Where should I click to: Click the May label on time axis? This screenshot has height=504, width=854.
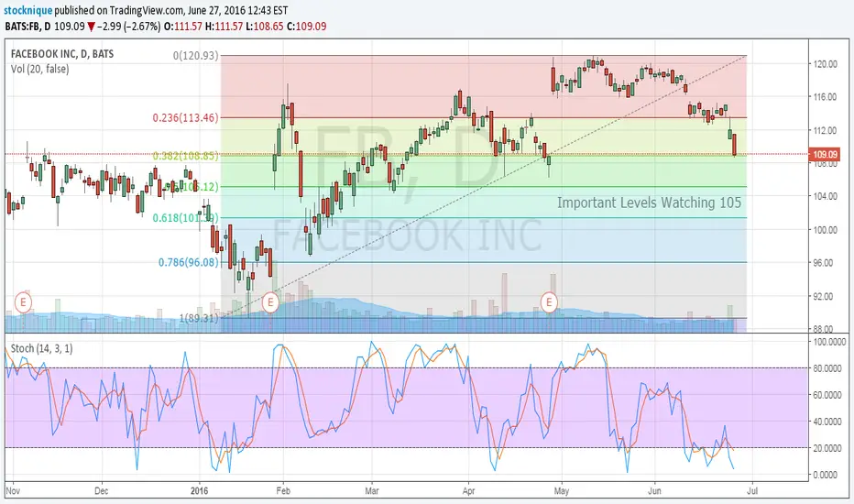tap(562, 491)
